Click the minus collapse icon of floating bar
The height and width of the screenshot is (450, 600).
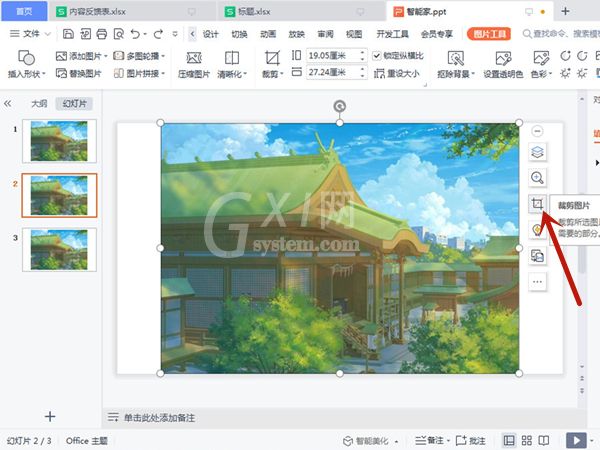[537, 131]
